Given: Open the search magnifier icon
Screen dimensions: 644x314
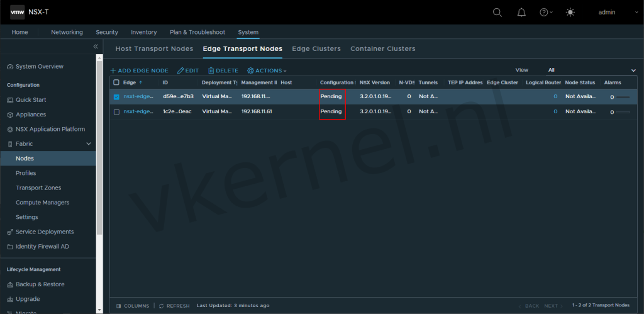Looking at the screenshot, I should click(497, 13).
